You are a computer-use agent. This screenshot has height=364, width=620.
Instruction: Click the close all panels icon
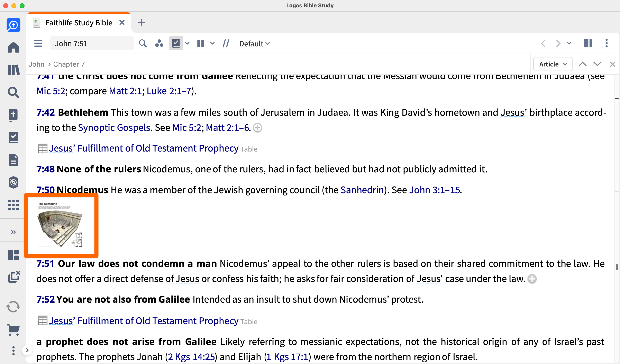(x=14, y=277)
